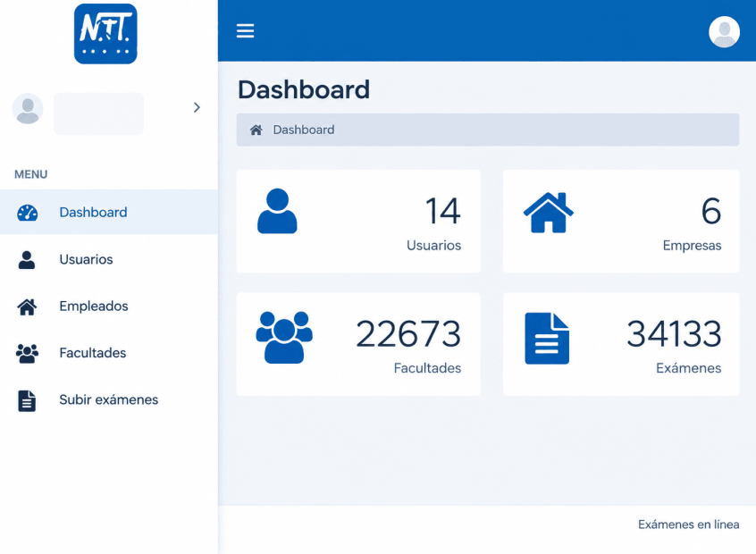The height and width of the screenshot is (554, 756).
Task: Open the Empleados menu item
Action: [109, 306]
